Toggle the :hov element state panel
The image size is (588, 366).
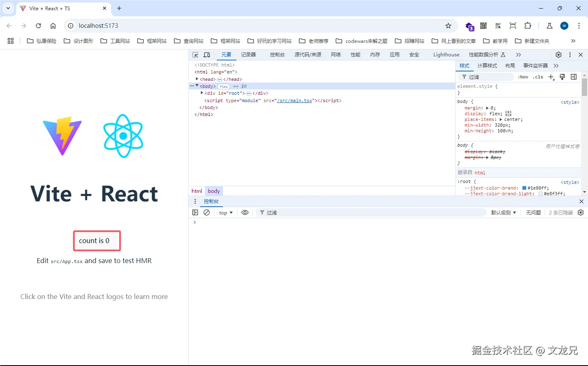pos(523,77)
